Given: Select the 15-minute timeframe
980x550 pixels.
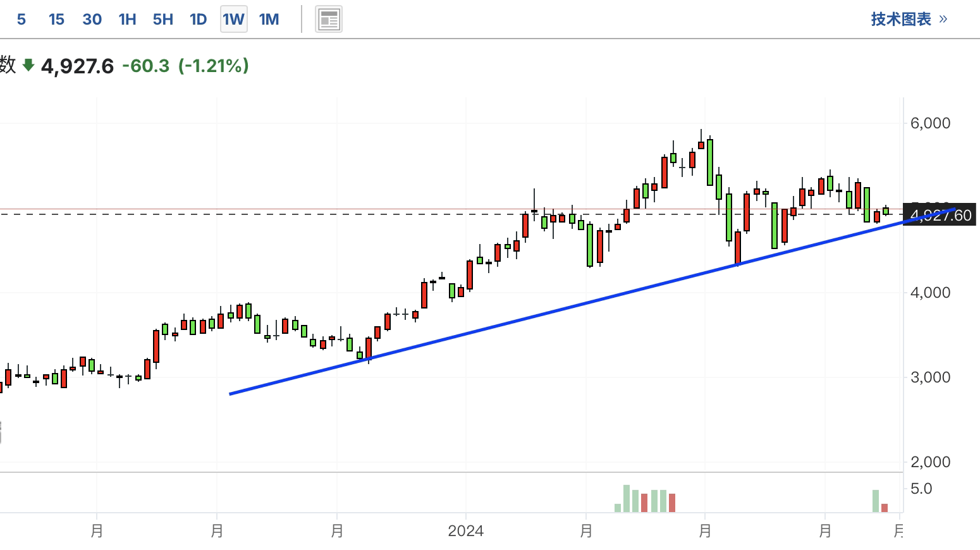Looking at the screenshot, I should [56, 19].
